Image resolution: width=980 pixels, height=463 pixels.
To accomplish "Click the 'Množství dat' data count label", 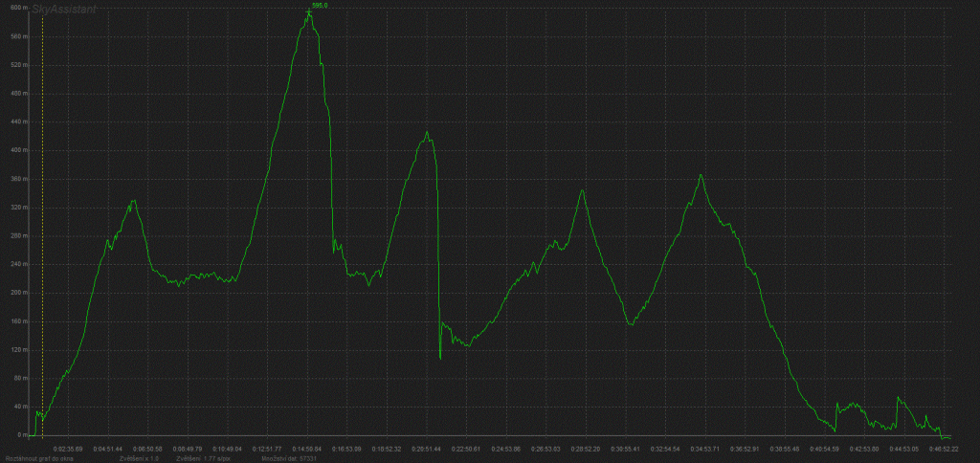I will 288,458.
